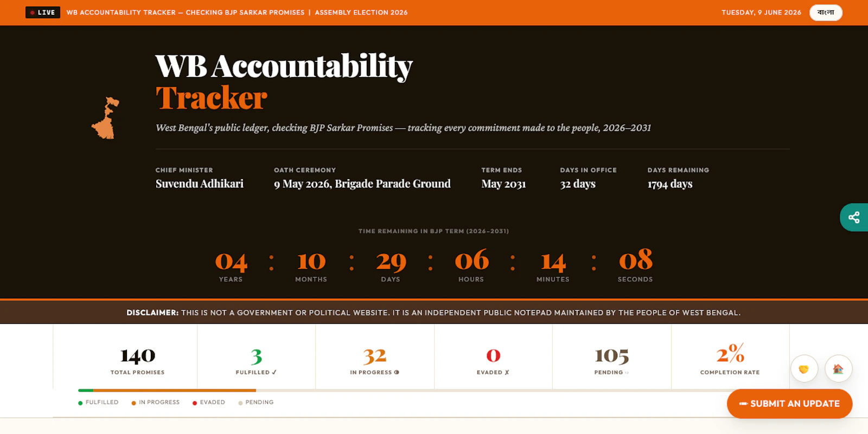Image resolution: width=868 pixels, height=434 pixels.
Task: Click the countdown '08' seconds number
Action: tap(636, 260)
